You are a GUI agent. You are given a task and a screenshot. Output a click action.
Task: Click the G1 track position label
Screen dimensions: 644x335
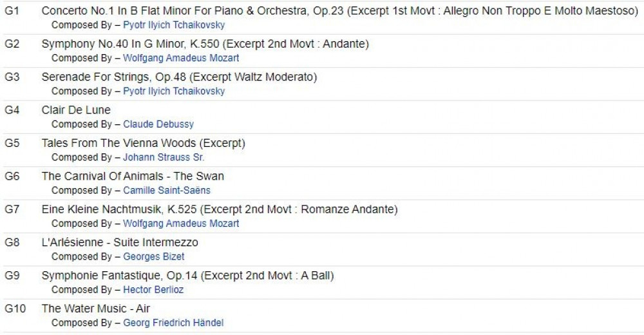click(x=12, y=11)
